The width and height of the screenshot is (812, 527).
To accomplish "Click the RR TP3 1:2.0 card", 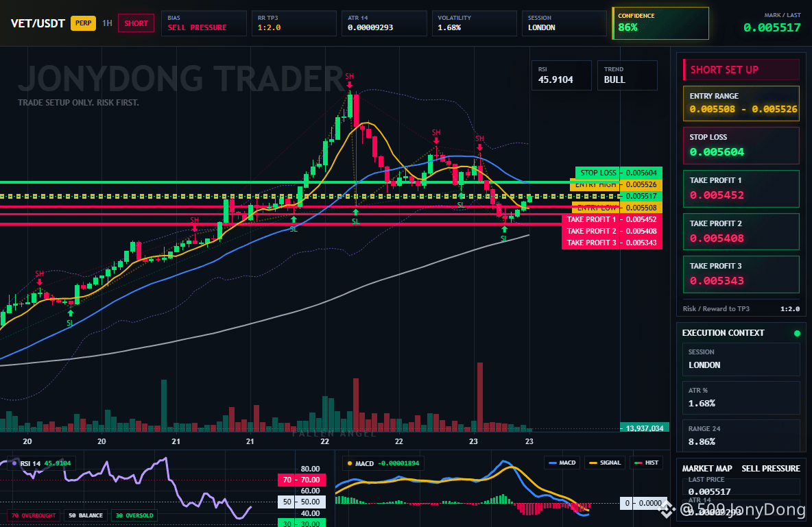I will [294, 23].
